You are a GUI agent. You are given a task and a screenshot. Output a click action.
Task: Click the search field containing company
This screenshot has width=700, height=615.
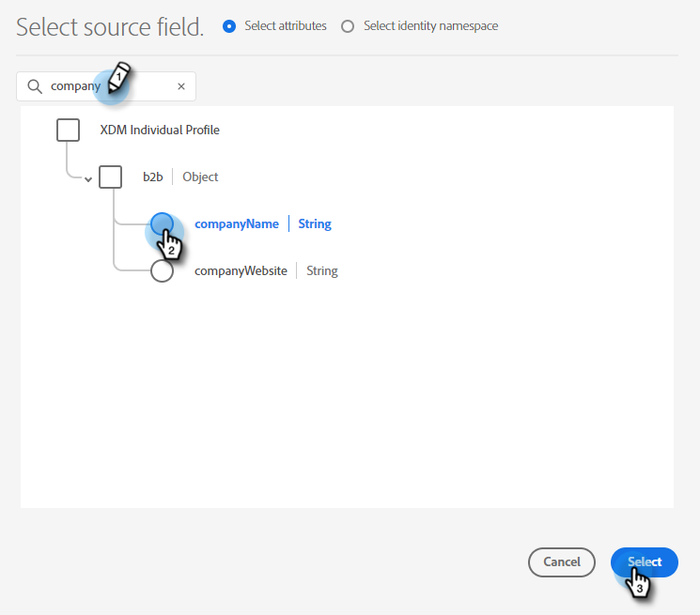tap(105, 86)
